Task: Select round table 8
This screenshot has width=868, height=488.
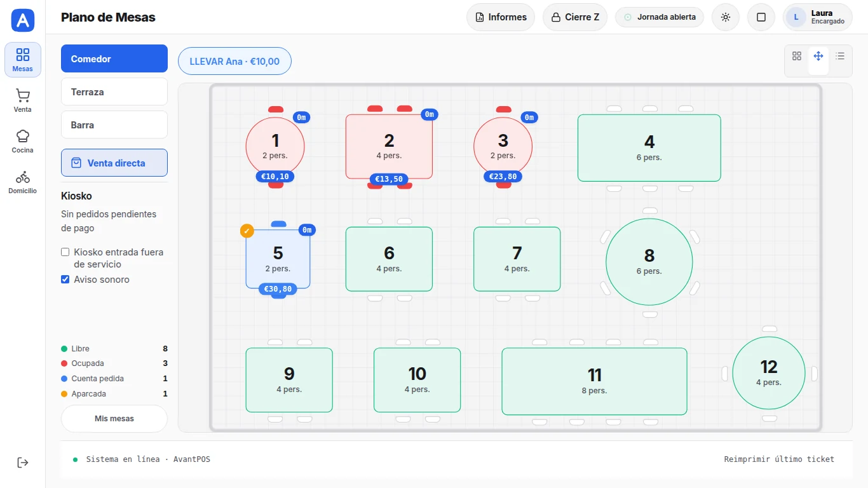Action: tap(649, 262)
